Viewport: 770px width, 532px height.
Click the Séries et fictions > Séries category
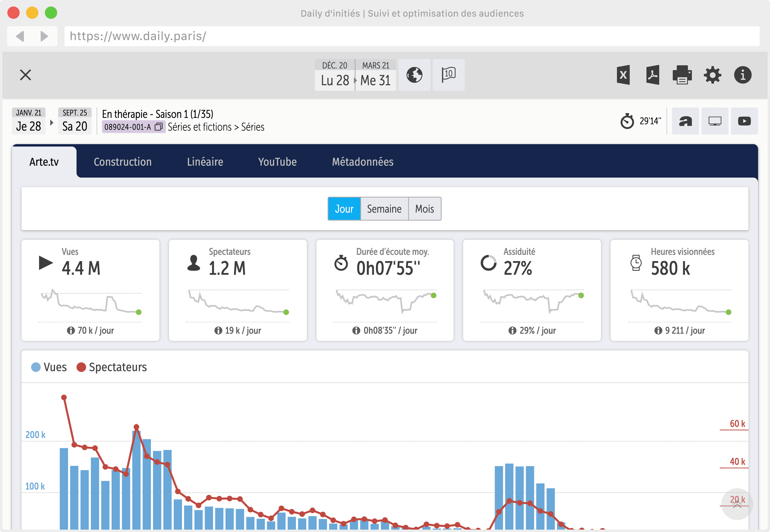(216, 127)
